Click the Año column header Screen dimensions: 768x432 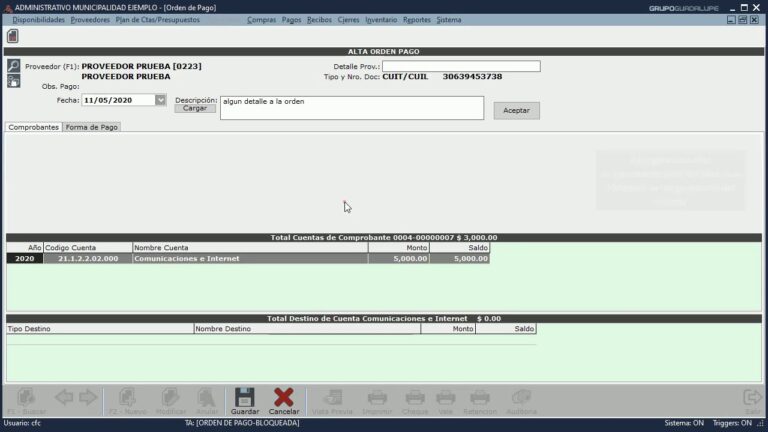(x=25, y=248)
